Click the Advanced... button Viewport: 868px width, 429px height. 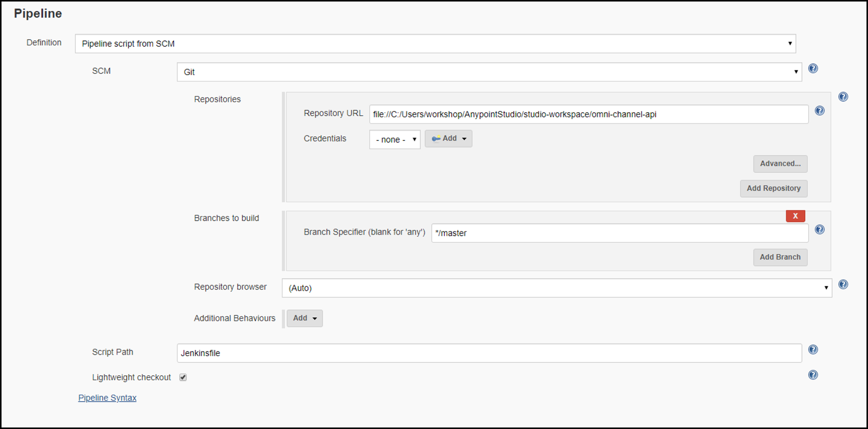780,164
